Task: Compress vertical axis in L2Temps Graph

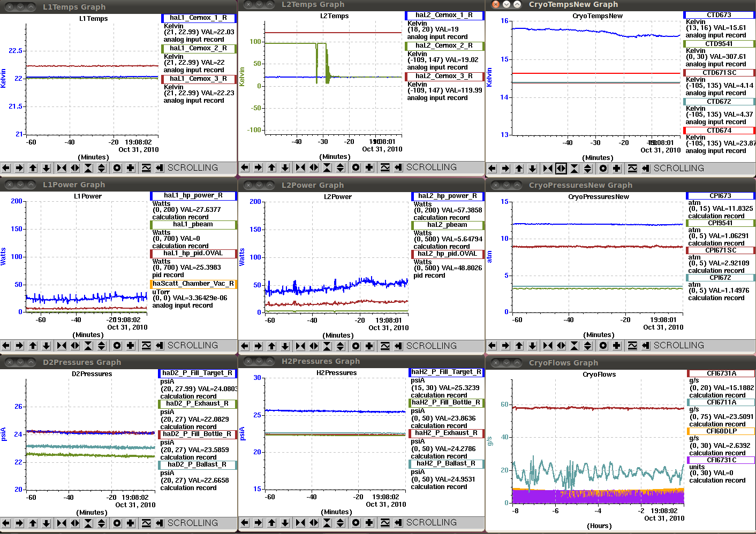Action: [x=327, y=167]
